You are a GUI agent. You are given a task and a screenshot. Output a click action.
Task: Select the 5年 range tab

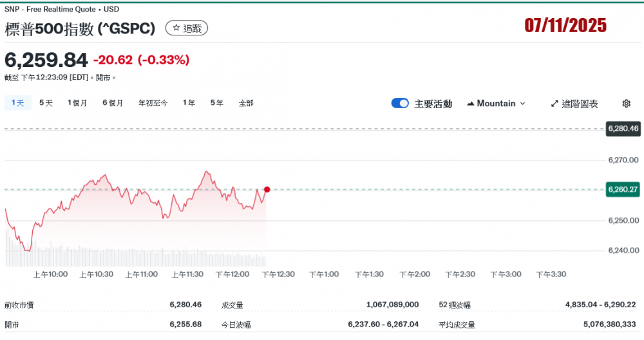[x=217, y=103]
